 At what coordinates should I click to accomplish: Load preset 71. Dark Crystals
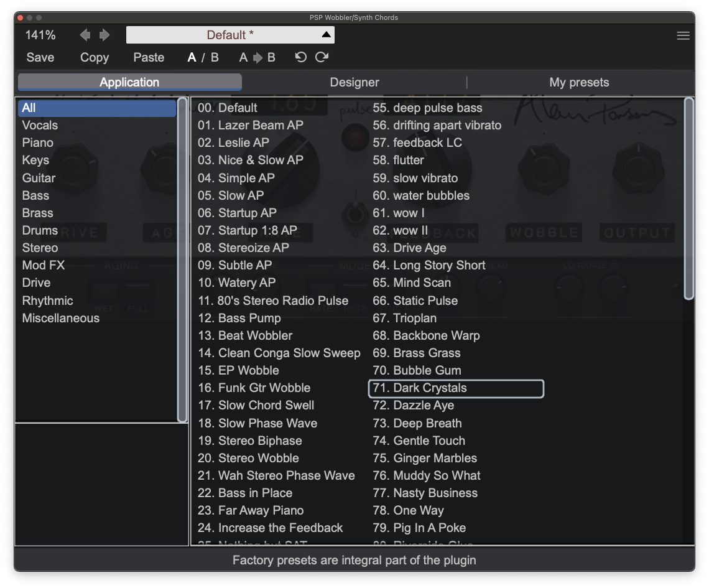[456, 388]
